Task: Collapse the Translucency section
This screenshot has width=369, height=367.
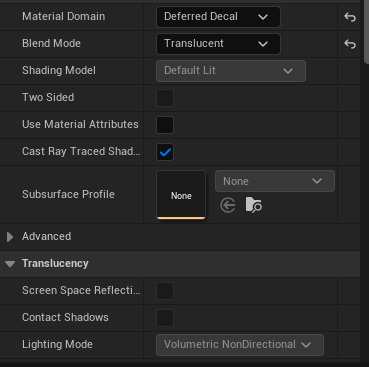Action: click(10, 264)
